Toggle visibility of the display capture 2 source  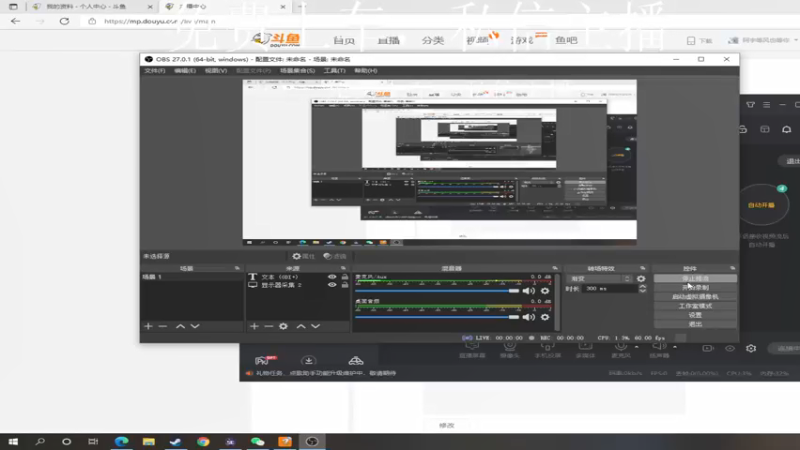(332, 285)
